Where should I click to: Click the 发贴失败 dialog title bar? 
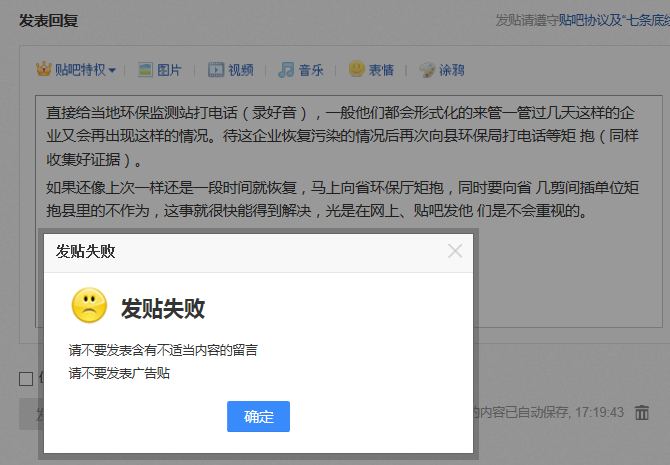tap(258, 252)
